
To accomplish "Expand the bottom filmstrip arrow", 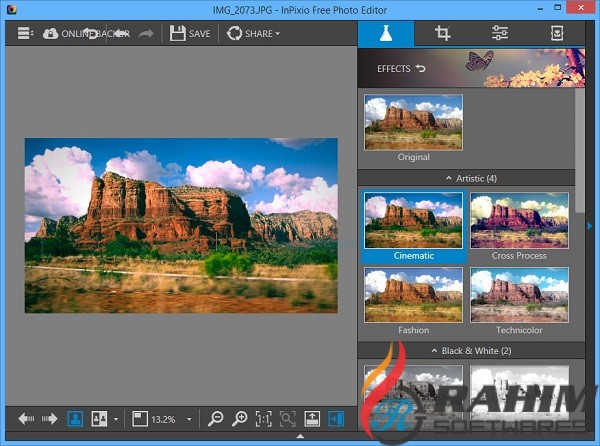I will tap(300, 436).
